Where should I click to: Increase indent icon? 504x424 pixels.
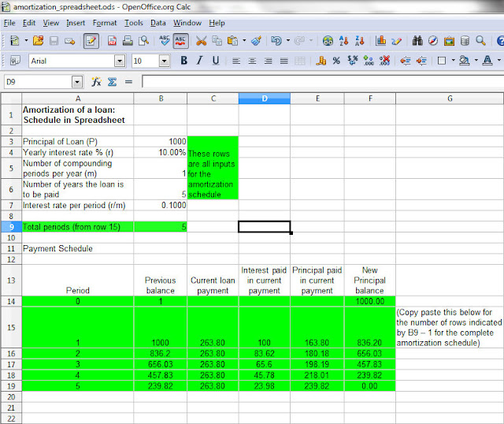tap(421, 61)
